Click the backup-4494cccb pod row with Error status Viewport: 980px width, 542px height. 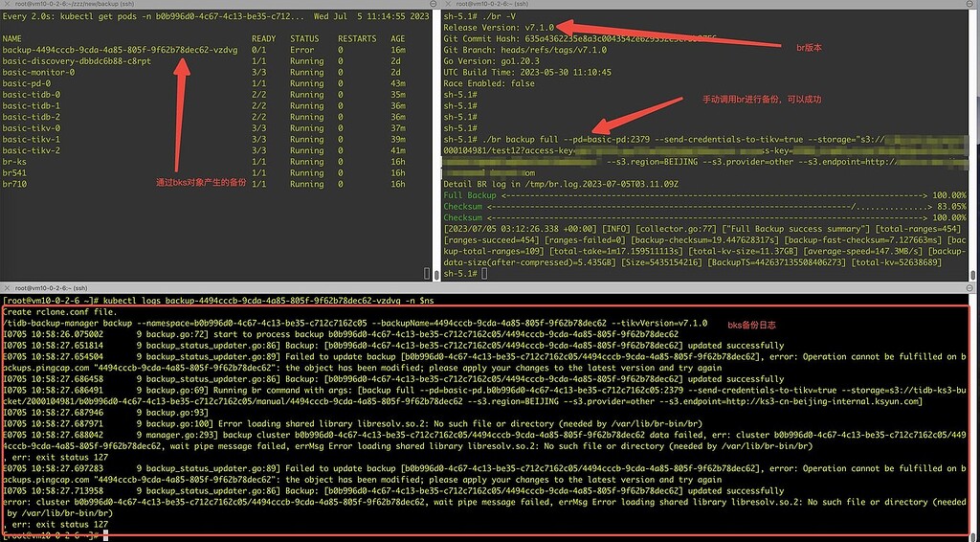point(105,49)
